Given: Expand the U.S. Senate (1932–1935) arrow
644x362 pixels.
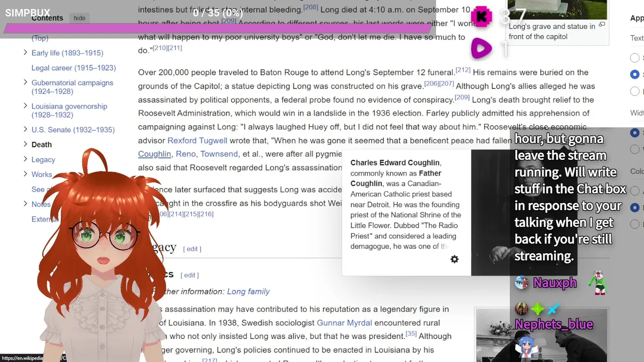Looking at the screenshot, I should click(x=25, y=129).
